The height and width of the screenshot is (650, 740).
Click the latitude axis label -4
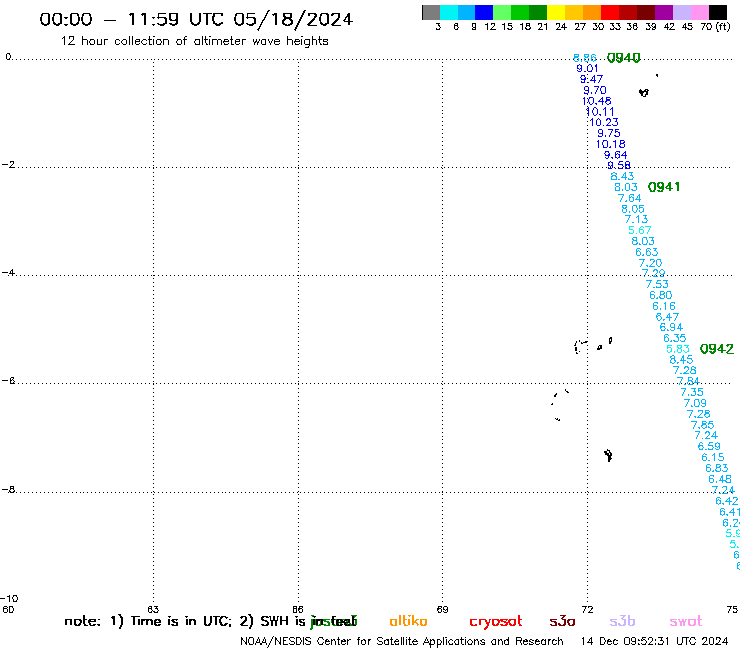coord(8,273)
